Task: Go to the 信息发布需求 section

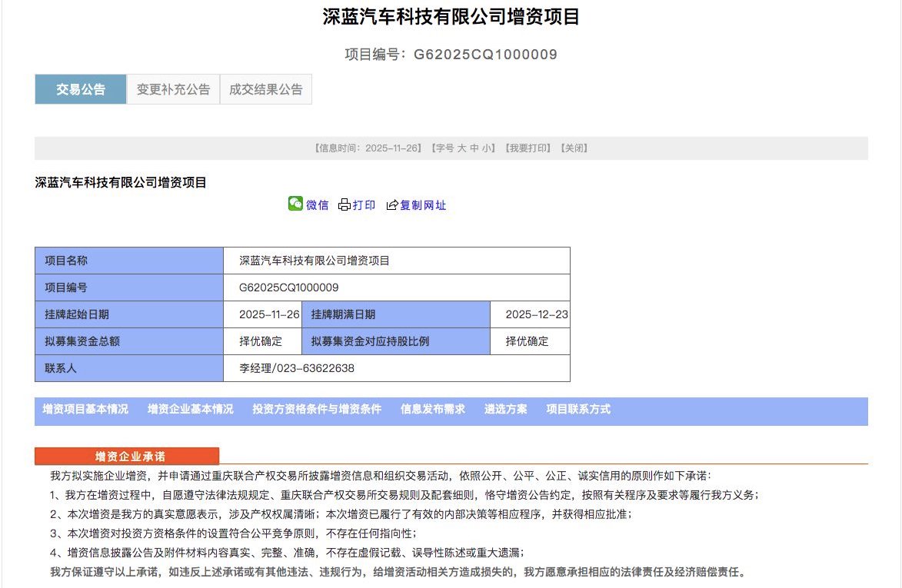Action: (x=434, y=409)
